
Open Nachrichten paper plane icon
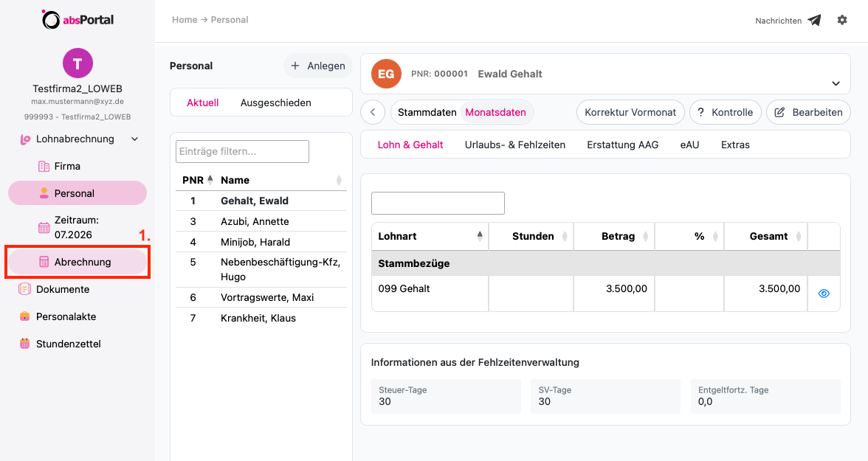point(814,21)
